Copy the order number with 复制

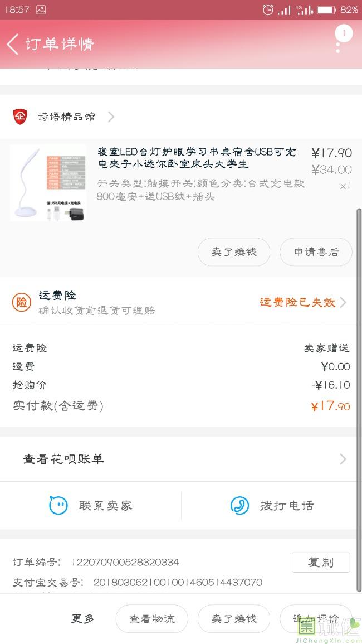[321, 562]
